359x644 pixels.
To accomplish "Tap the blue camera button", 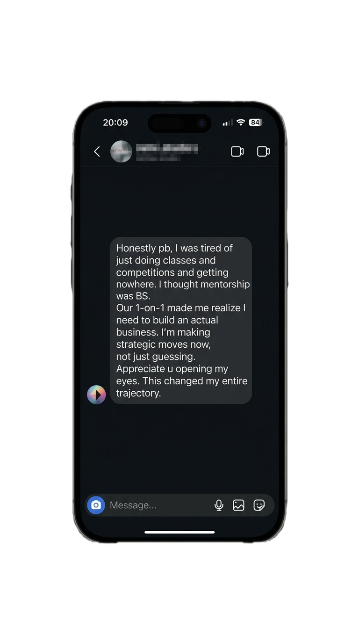I will (96, 505).
